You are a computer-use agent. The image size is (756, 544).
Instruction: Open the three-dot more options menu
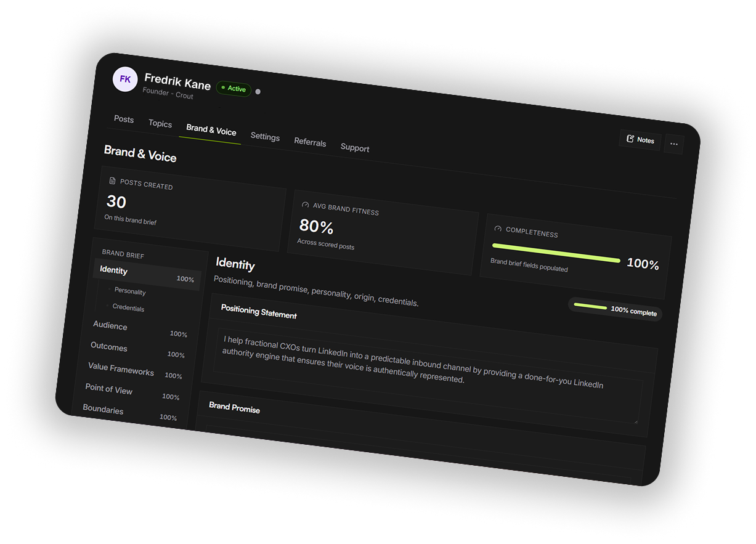674,144
